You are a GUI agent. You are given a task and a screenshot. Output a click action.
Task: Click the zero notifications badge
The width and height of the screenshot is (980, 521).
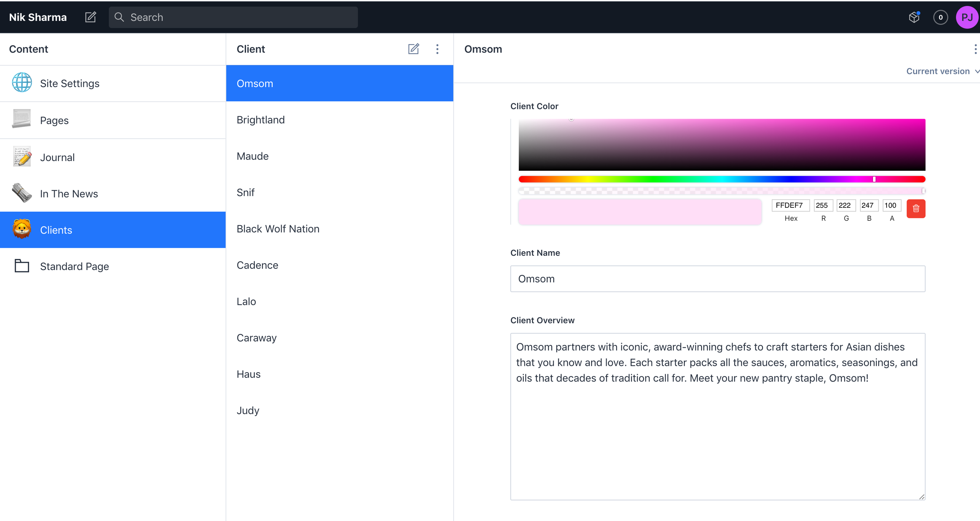[940, 17]
